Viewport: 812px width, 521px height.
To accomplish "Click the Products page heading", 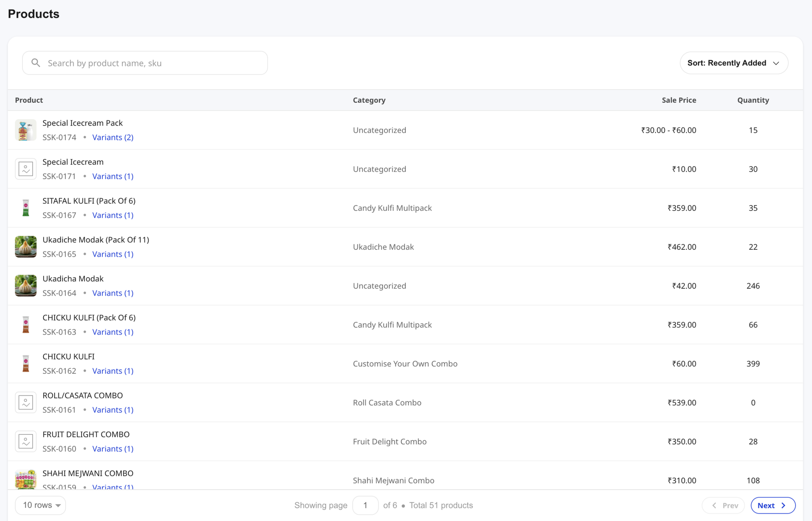I will (33, 14).
